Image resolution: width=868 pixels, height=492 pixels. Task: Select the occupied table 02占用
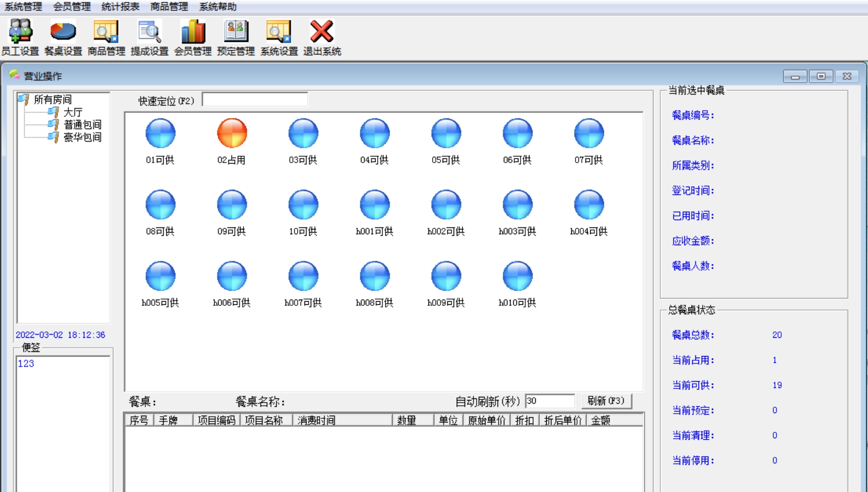232,133
